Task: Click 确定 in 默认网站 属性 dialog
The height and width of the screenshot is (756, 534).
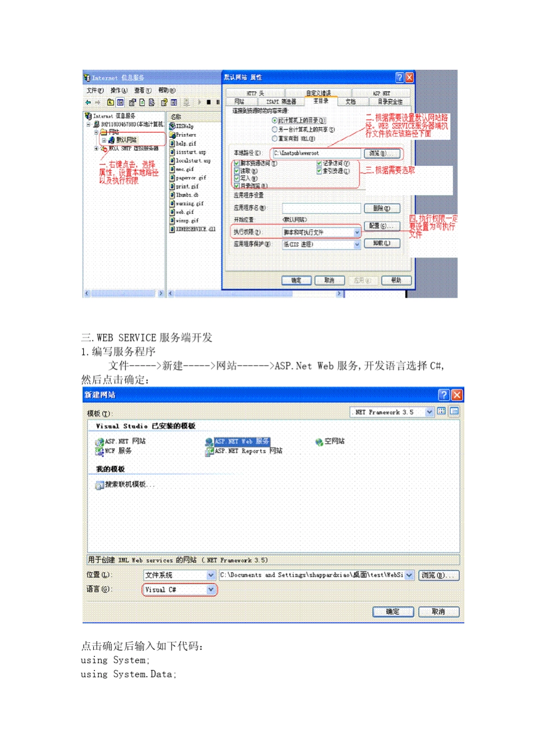Action: [x=296, y=280]
